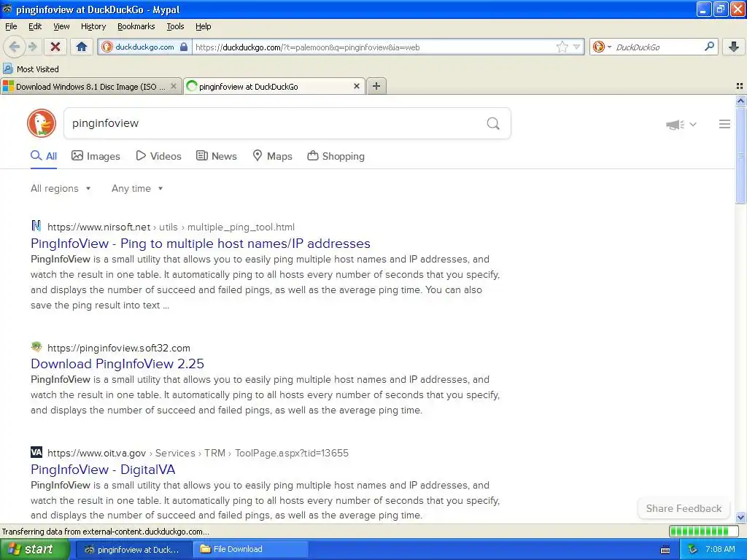Viewport: 747px width, 560px height.
Task: Select the All results tab
Action: click(x=44, y=156)
